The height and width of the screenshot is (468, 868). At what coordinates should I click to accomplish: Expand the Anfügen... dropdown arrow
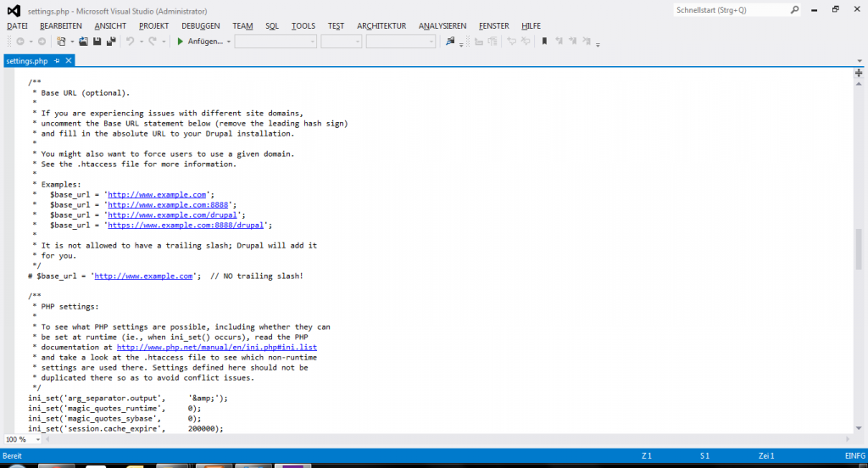coord(229,42)
